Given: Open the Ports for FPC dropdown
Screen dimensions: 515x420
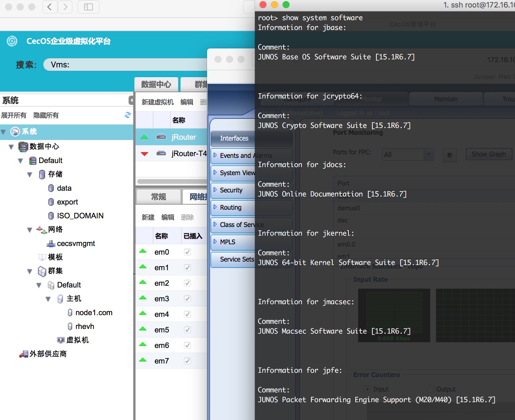Looking at the screenshot, I should tap(408, 155).
